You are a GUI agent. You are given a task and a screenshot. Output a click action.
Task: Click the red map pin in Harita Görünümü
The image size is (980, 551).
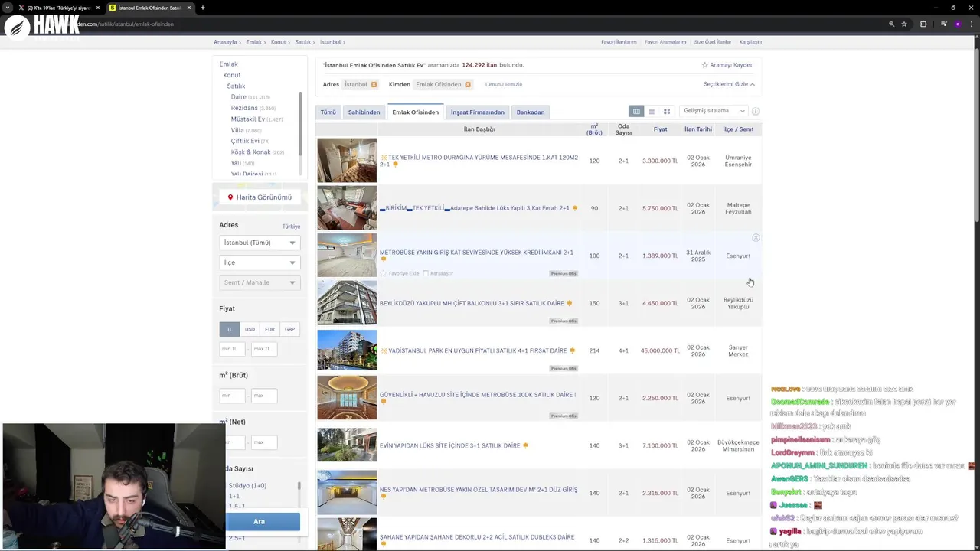click(x=230, y=197)
